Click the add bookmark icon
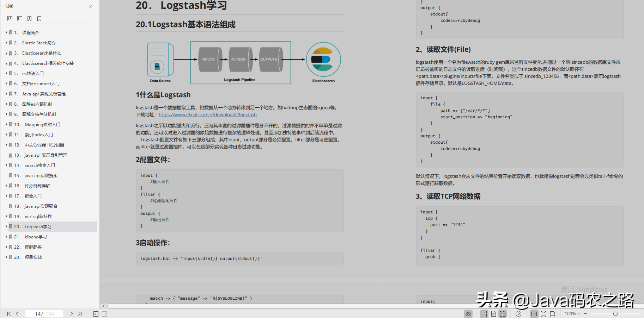This screenshot has width=644, height=318. 30,19
